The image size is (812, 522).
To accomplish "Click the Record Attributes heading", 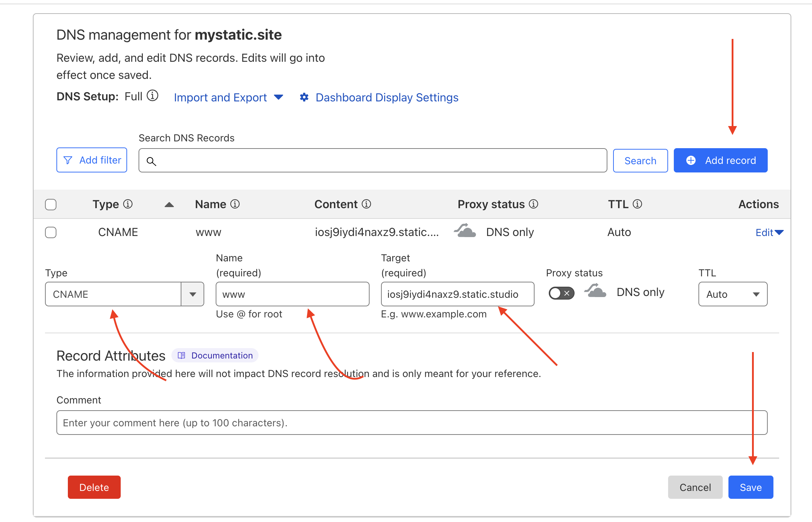I will [x=111, y=356].
